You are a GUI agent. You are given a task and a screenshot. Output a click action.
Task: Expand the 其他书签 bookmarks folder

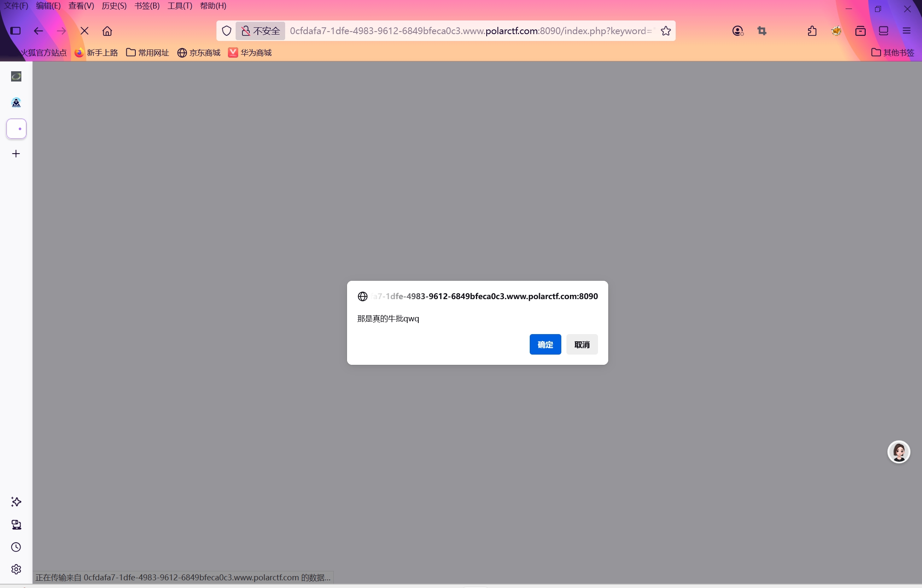click(893, 52)
